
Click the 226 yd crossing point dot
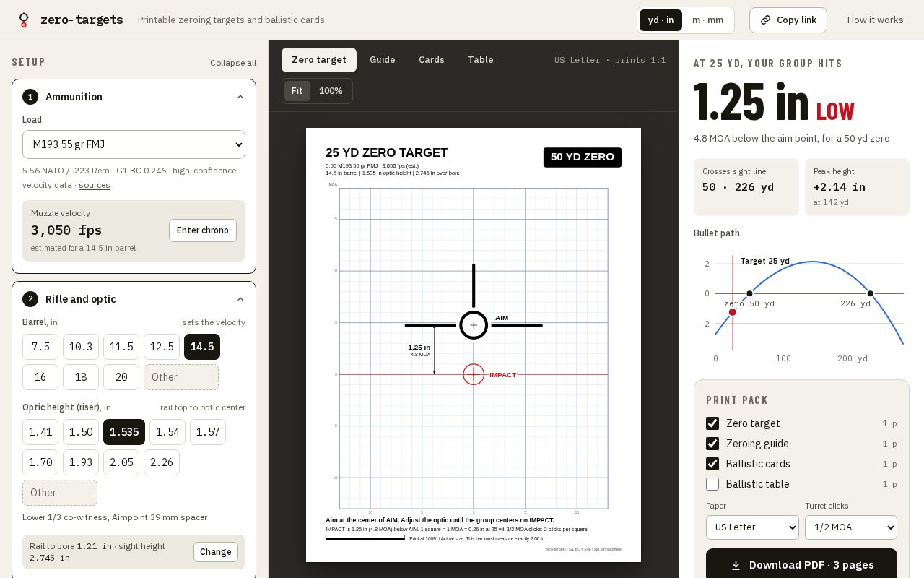870,293
